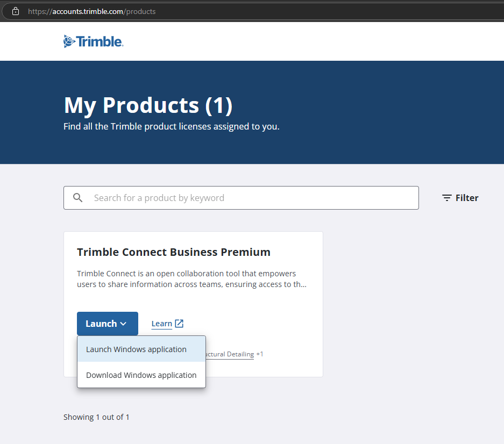Click the product licenses subtitle text
504x444 pixels.
click(x=171, y=127)
